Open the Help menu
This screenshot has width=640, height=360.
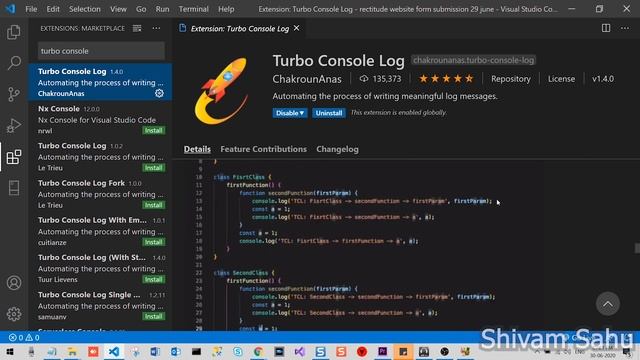click(x=226, y=9)
